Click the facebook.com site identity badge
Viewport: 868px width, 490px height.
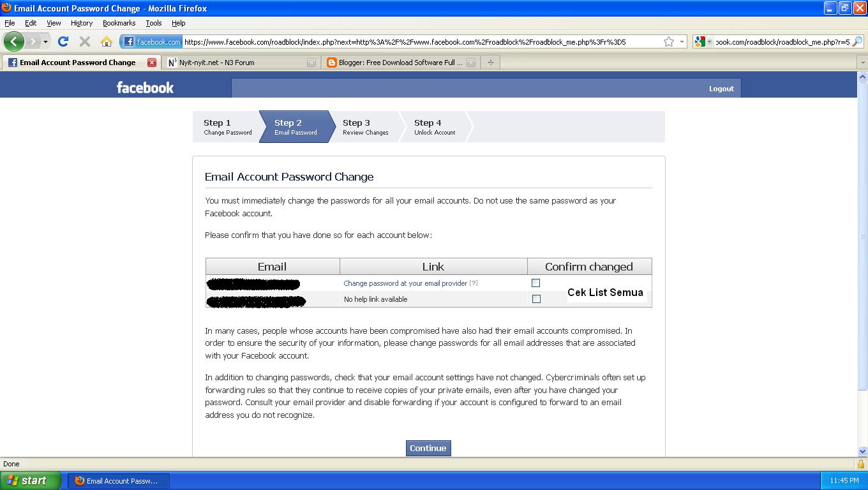point(152,41)
